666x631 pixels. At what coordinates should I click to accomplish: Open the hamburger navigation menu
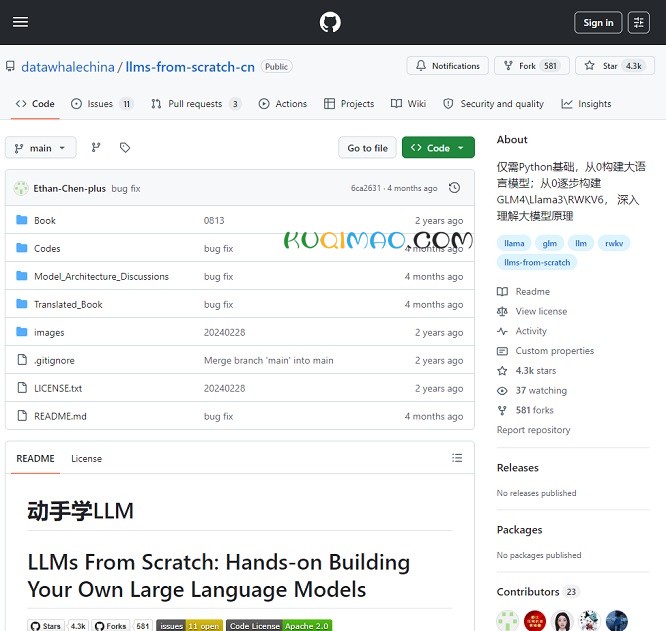20,22
